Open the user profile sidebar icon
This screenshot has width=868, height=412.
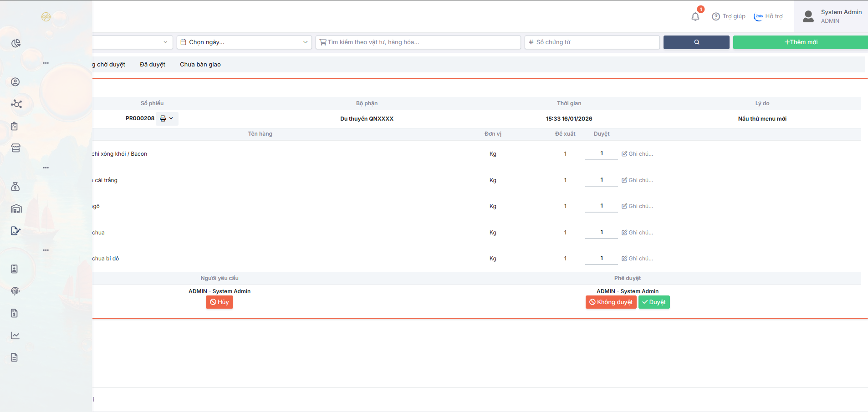15,82
